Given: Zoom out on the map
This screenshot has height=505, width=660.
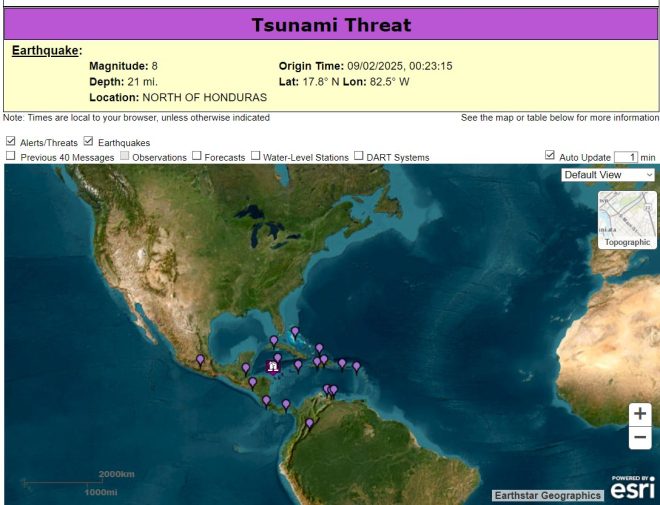Looking at the screenshot, I should coord(640,438).
